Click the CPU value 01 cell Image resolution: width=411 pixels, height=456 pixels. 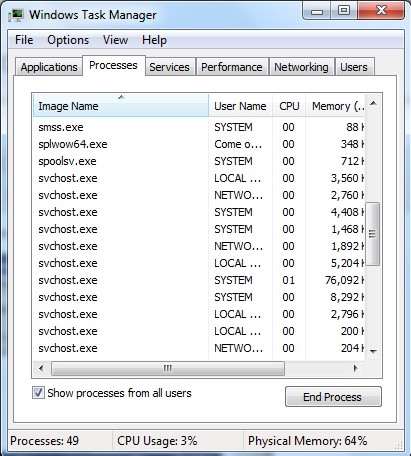pos(288,280)
